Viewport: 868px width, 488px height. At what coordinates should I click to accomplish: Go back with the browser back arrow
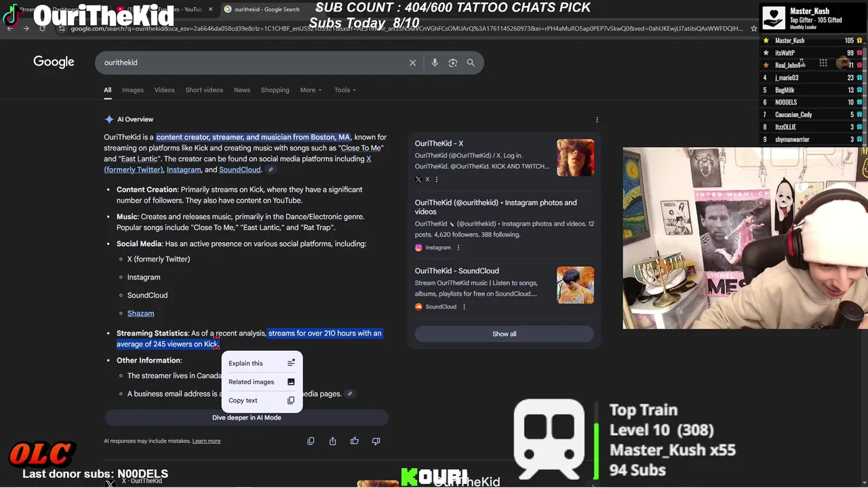click(x=9, y=28)
